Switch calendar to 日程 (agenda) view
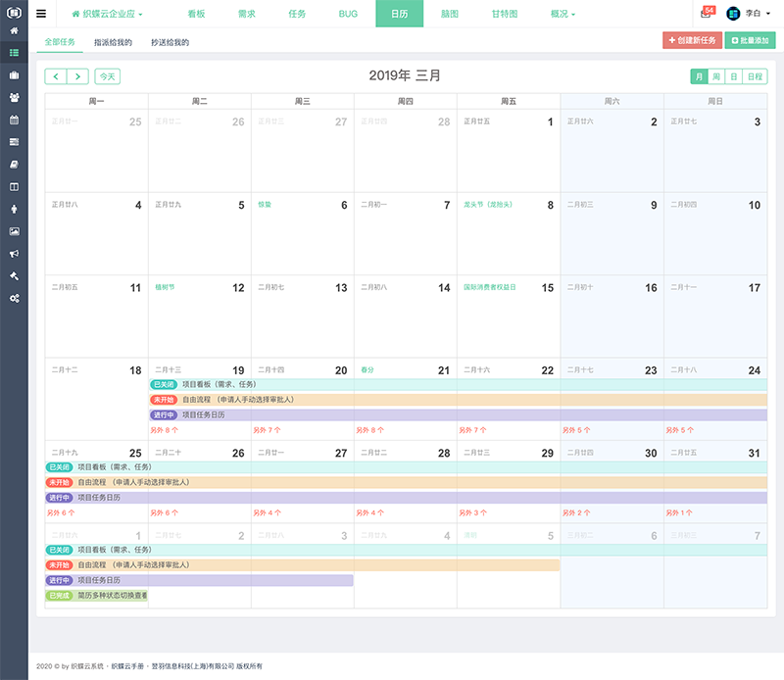Viewport: 784px width, 680px height. click(756, 76)
